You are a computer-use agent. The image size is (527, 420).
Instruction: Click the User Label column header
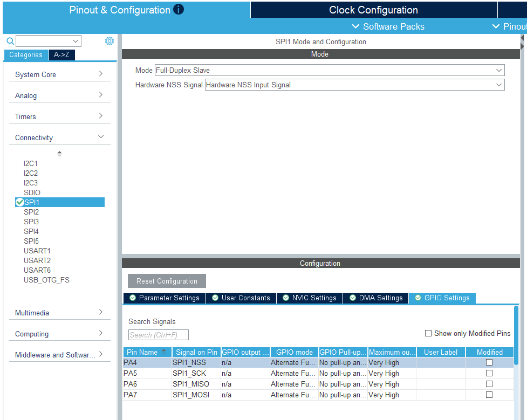441,352
